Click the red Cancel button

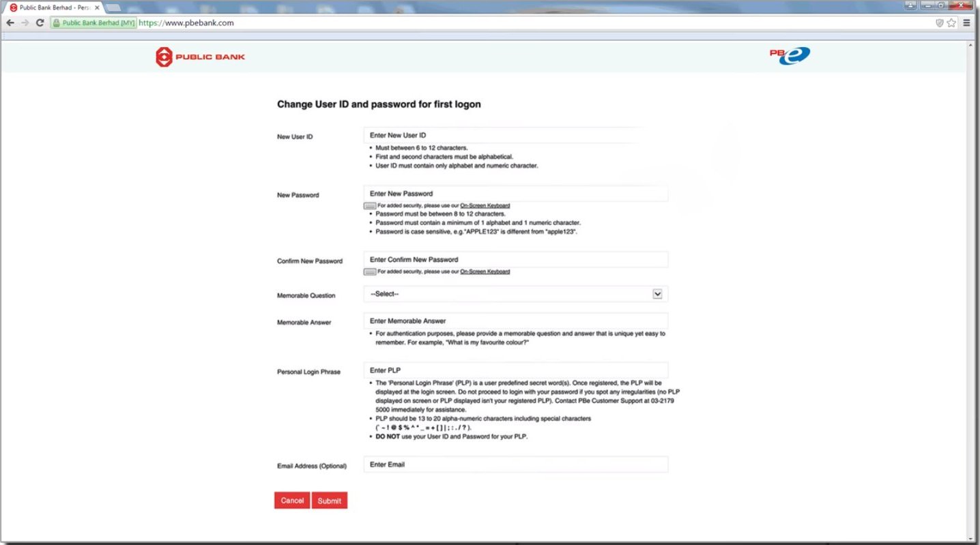tap(292, 501)
